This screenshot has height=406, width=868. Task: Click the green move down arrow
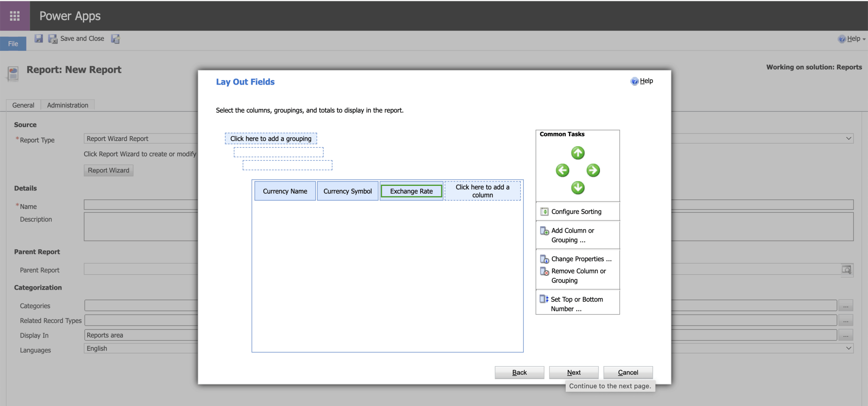pyautogui.click(x=577, y=188)
